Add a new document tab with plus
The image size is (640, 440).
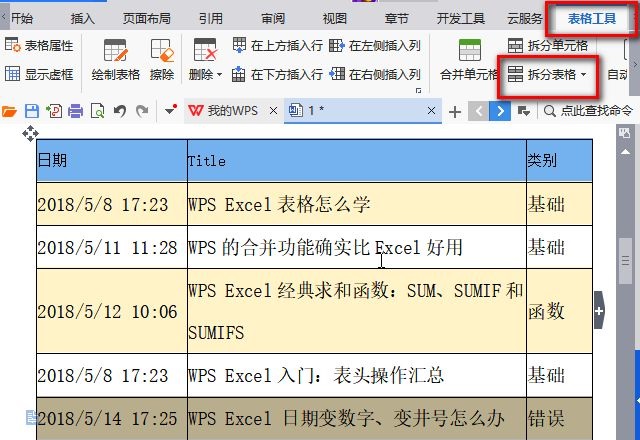[455, 111]
